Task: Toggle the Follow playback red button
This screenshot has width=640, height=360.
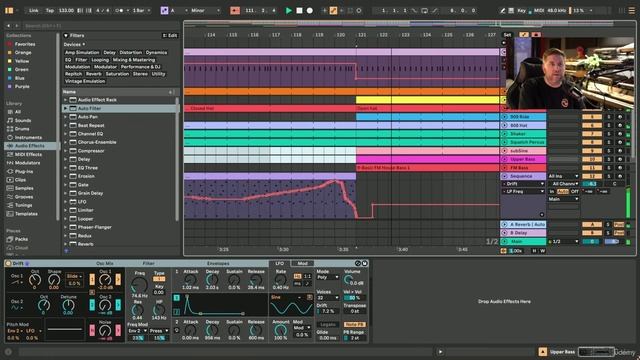Action: tap(235, 11)
